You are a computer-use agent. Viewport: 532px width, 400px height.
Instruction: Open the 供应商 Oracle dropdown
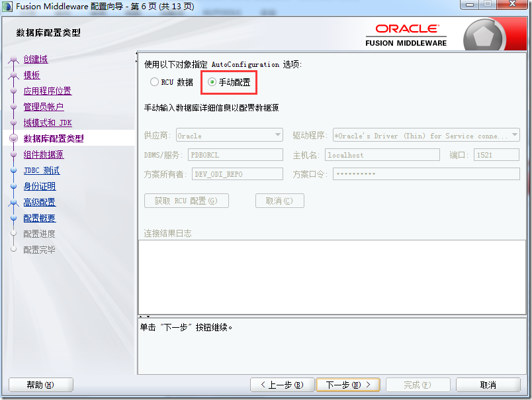pos(230,135)
